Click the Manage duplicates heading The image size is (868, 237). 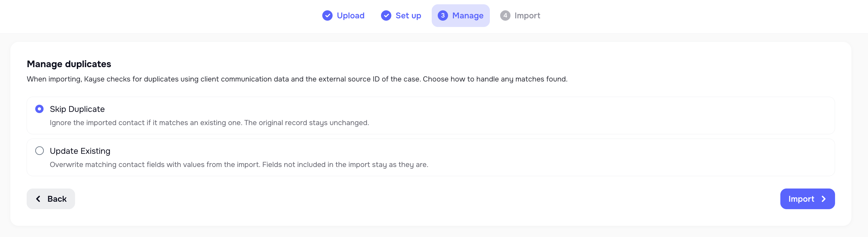[x=69, y=64]
